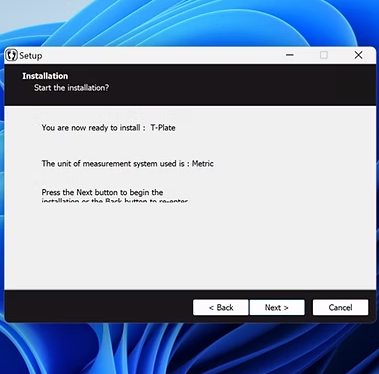Click the 'Installation' header title
This screenshot has width=379, height=374.
pyautogui.click(x=45, y=76)
